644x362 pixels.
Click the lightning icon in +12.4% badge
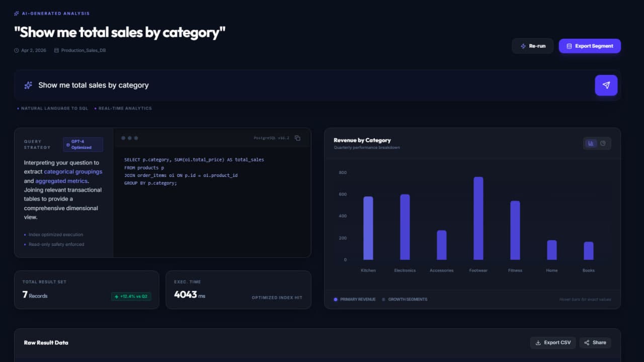click(x=117, y=297)
